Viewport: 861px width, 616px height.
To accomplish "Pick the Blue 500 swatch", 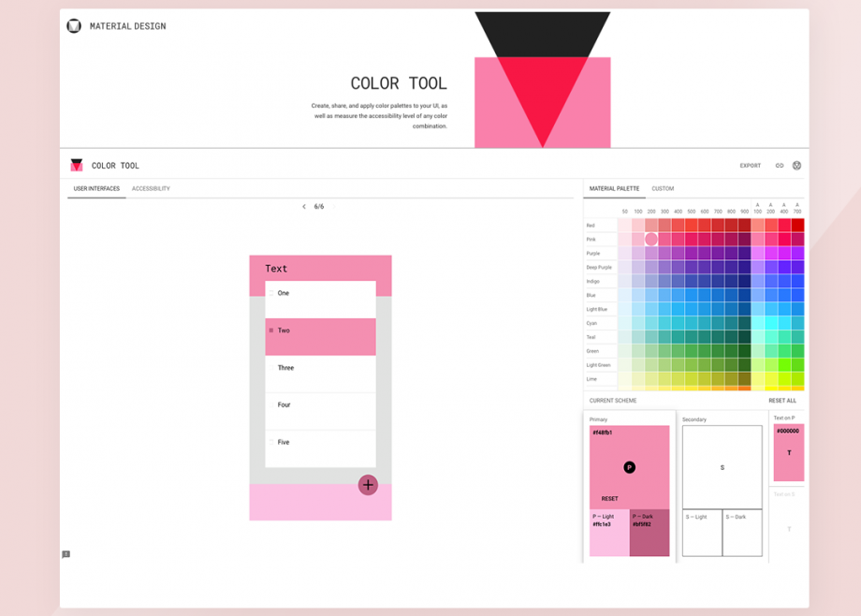I will pyautogui.click(x=692, y=295).
